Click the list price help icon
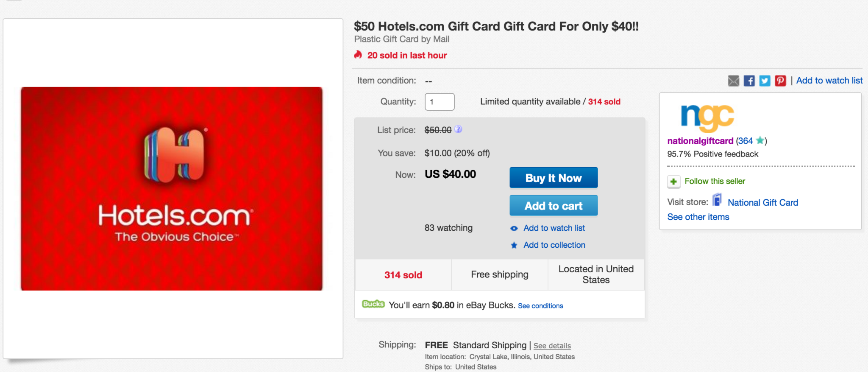The width and height of the screenshot is (868, 372). pyautogui.click(x=458, y=129)
